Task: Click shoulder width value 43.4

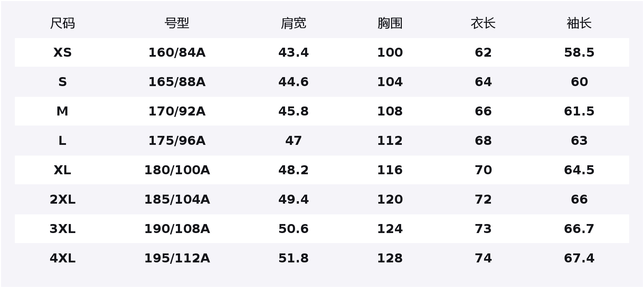Action: coord(293,53)
